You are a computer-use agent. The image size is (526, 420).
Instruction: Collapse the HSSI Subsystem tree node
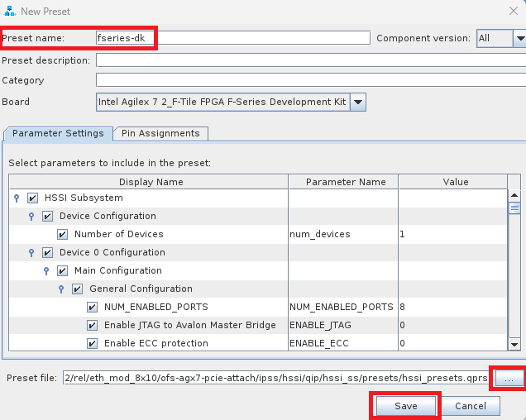(x=17, y=198)
